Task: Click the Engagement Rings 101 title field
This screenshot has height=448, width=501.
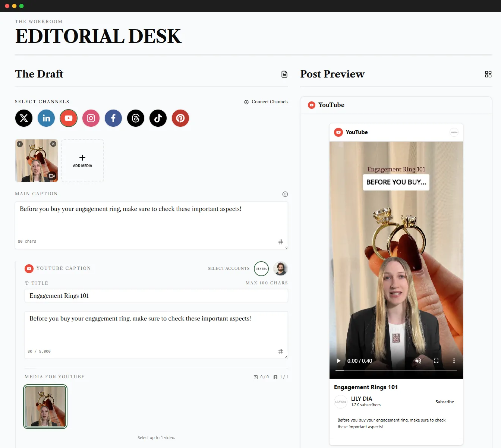Action: pyautogui.click(x=156, y=296)
